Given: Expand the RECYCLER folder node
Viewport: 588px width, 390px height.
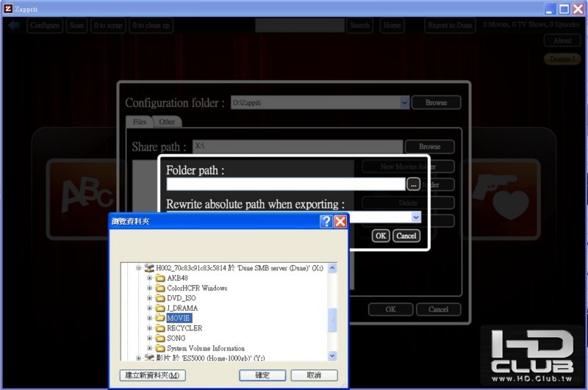Looking at the screenshot, I should pyautogui.click(x=150, y=328).
